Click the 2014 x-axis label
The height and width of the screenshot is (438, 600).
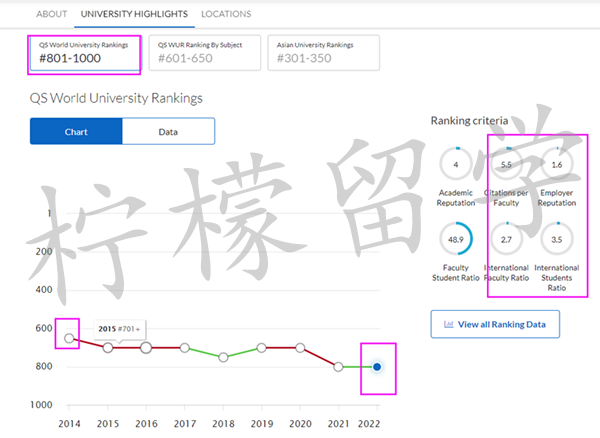pos(69,424)
